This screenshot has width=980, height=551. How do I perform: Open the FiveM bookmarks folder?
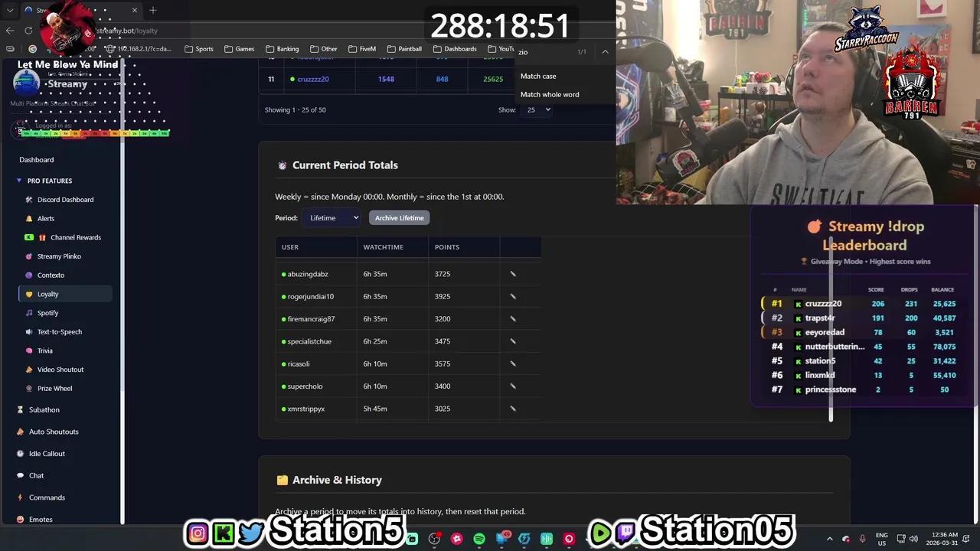click(362, 49)
